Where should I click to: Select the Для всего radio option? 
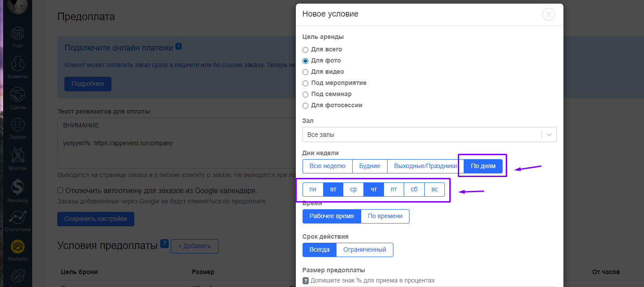(306, 50)
